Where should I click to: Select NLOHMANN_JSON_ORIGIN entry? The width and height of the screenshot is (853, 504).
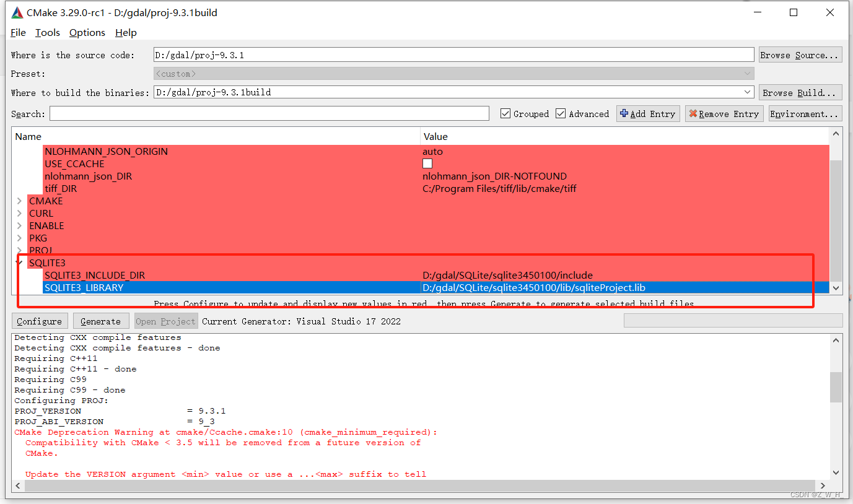pos(106,151)
